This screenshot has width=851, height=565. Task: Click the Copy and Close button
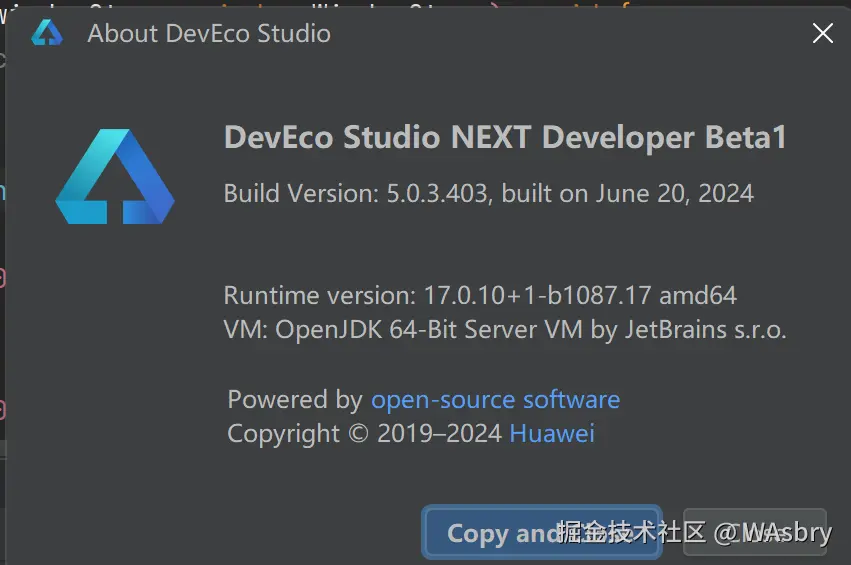pos(542,532)
